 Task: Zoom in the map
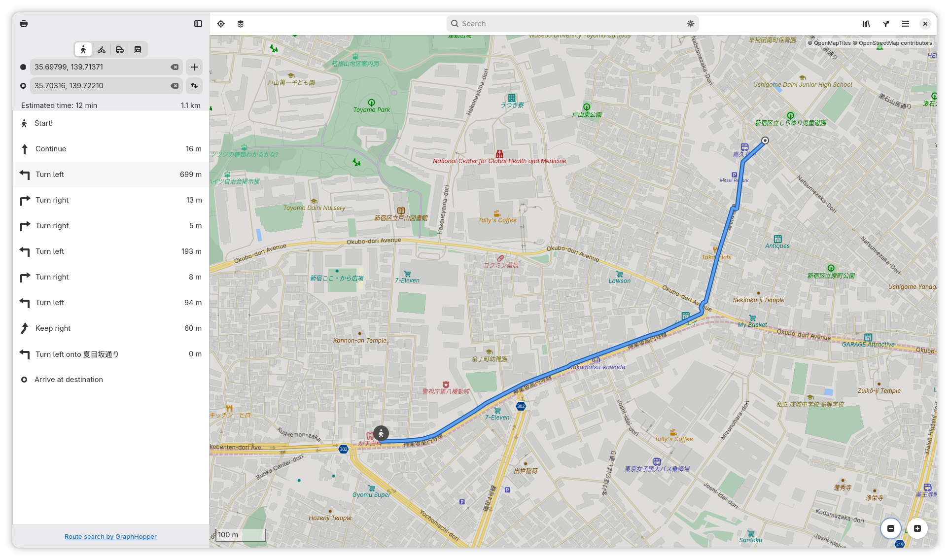click(917, 528)
